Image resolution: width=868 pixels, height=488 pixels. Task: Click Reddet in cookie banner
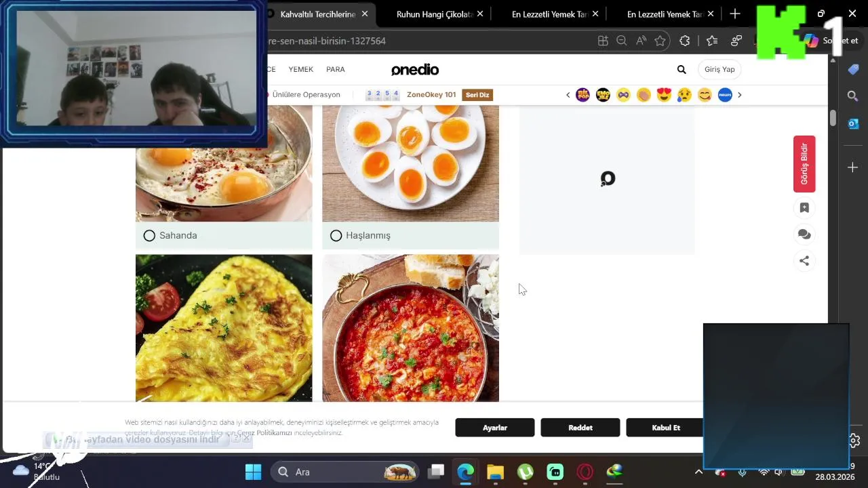coord(580,428)
